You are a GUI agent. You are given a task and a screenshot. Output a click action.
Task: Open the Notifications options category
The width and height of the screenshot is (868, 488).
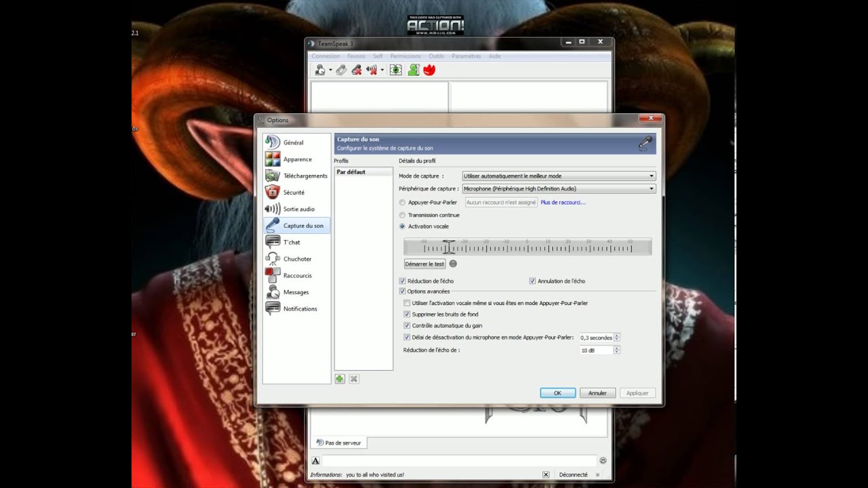[297, 308]
